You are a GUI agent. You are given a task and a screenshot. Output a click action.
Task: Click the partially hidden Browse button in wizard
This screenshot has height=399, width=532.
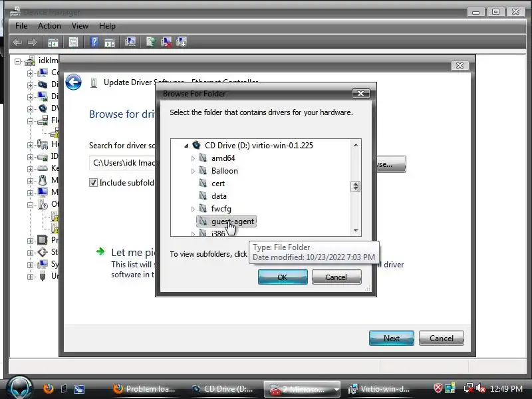(x=391, y=164)
